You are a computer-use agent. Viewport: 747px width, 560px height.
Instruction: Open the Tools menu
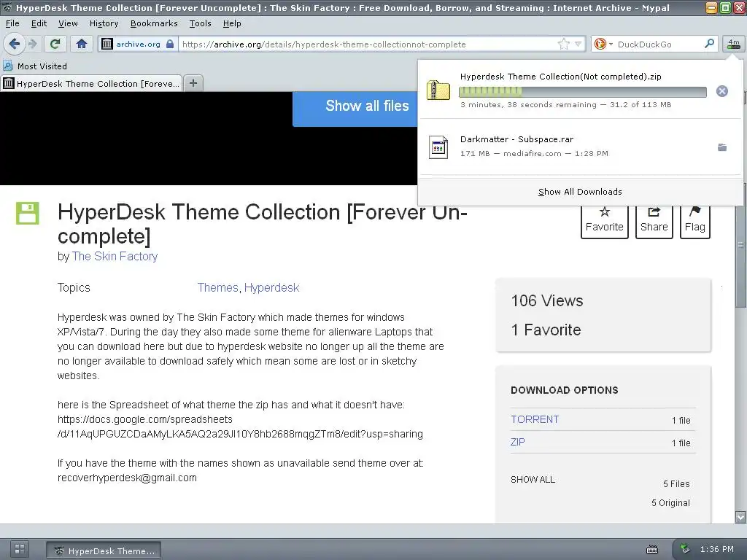coord(200,23)
